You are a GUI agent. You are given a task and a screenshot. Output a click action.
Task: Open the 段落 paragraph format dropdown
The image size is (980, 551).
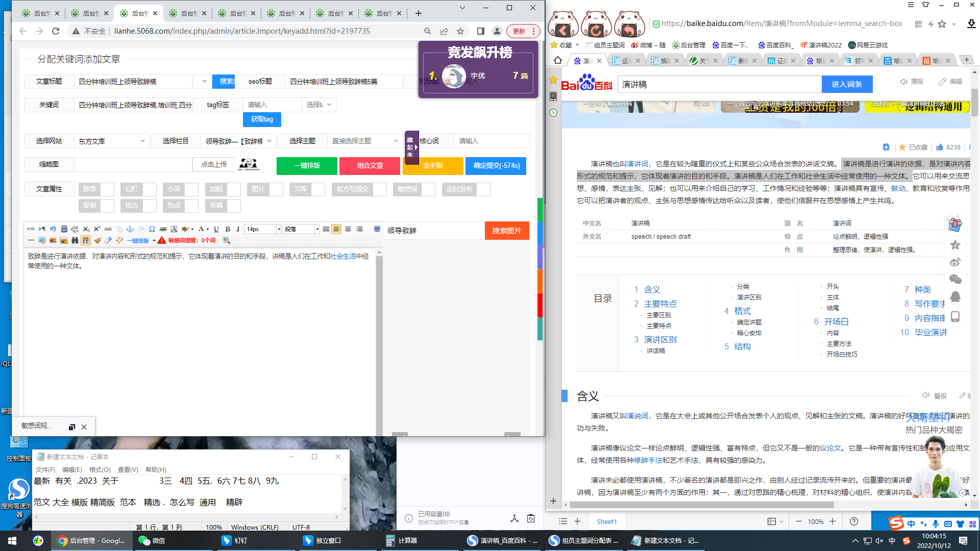pyautogui.click(x=300, y=229)
